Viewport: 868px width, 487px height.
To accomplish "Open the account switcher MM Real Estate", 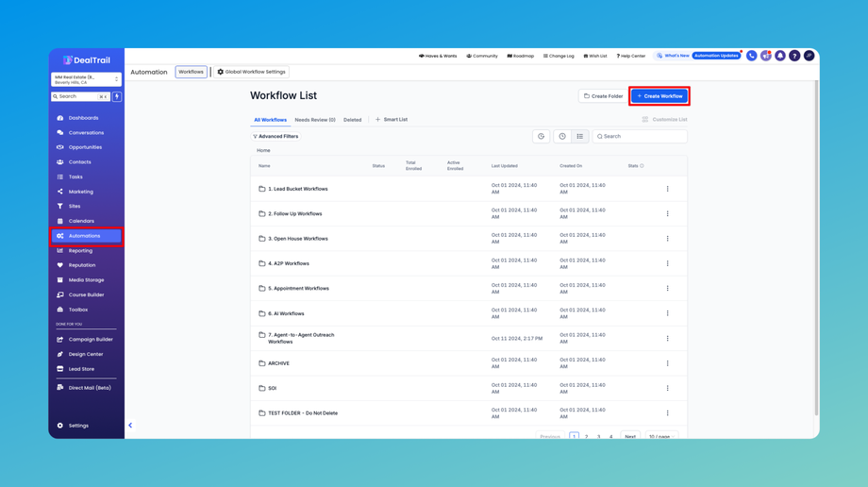I will tap(86, 79).
